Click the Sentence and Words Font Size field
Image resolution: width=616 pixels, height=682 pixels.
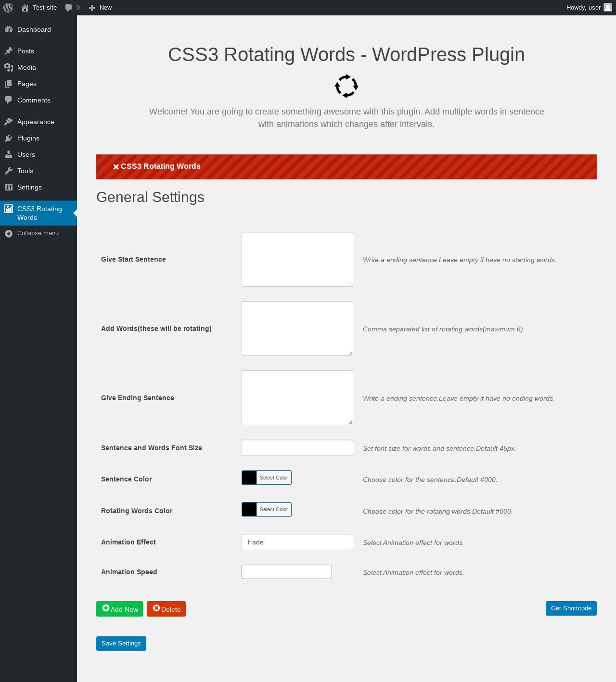click(297, 448)
